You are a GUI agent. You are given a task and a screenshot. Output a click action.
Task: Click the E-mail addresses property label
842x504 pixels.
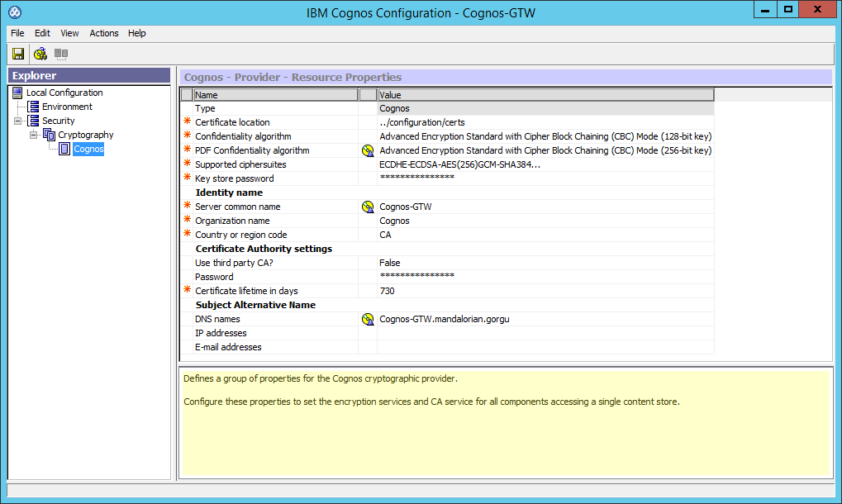[228, 347]
